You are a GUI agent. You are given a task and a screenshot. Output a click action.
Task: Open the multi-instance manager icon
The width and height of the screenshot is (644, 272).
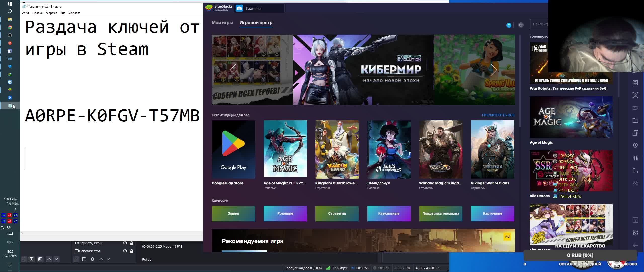pos(635,133)
